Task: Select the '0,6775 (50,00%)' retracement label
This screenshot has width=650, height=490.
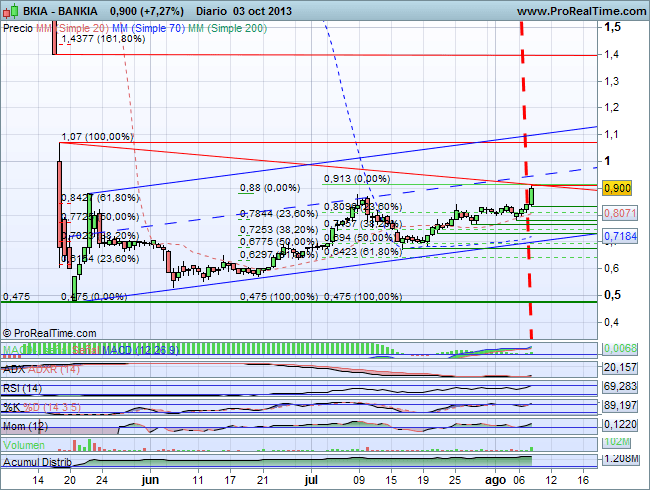Action: [x=279, y=241]
